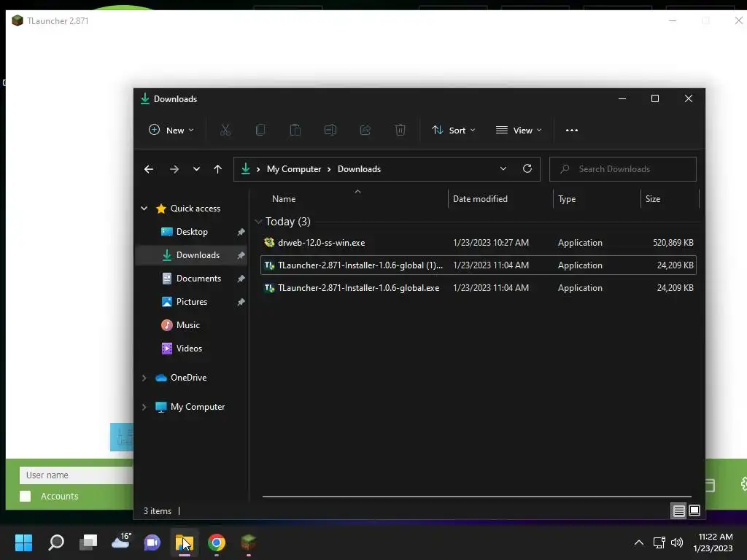
Task: Open the See more three-dots menu
Action: click(x=572, y=131)
